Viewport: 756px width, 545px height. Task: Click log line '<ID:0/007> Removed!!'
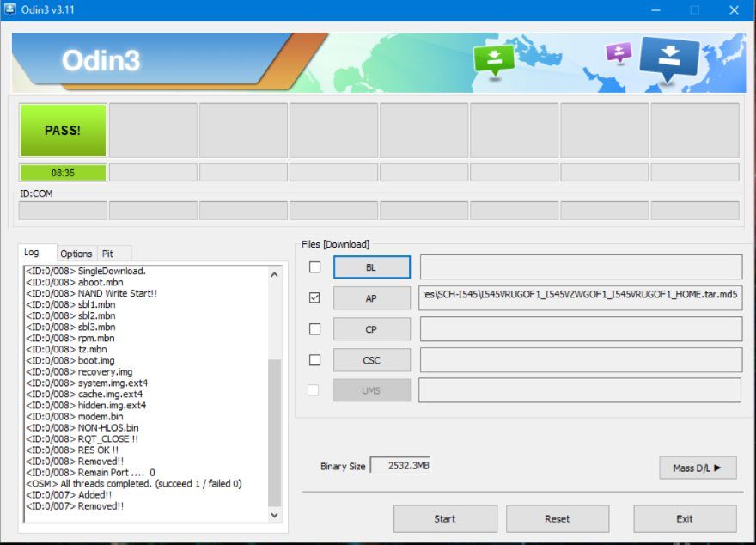[x=75, y=506]
